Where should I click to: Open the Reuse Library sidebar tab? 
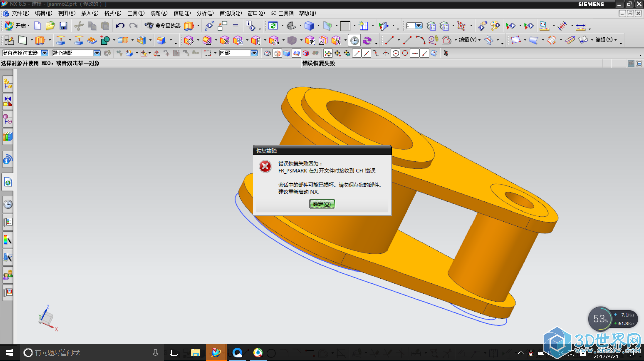(x=8, y=137)
